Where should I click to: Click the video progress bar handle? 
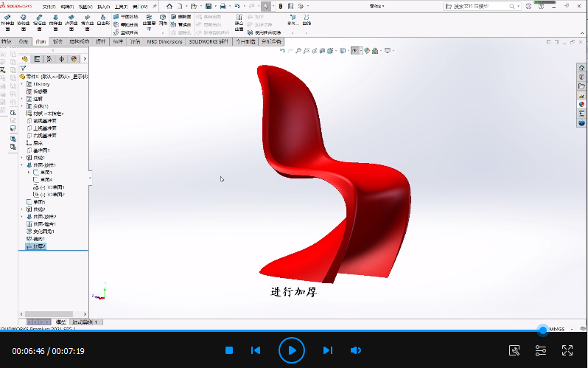(x=542, y=330)
